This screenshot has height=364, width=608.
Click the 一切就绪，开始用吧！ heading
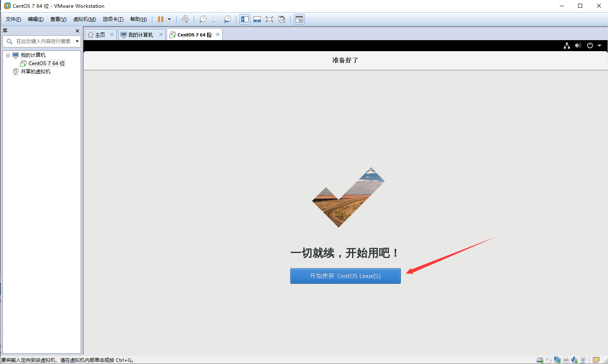(345, 253)
